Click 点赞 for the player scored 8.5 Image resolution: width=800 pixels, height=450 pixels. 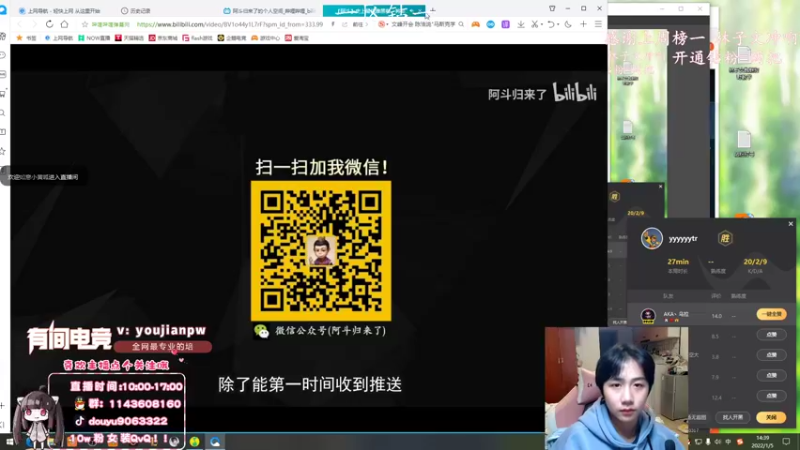(x=771, y=335)
